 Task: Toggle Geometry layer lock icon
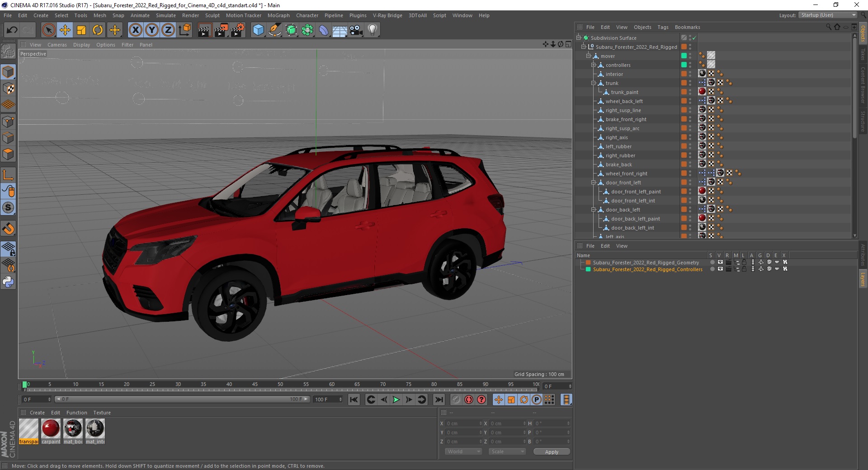coord(744,262)
